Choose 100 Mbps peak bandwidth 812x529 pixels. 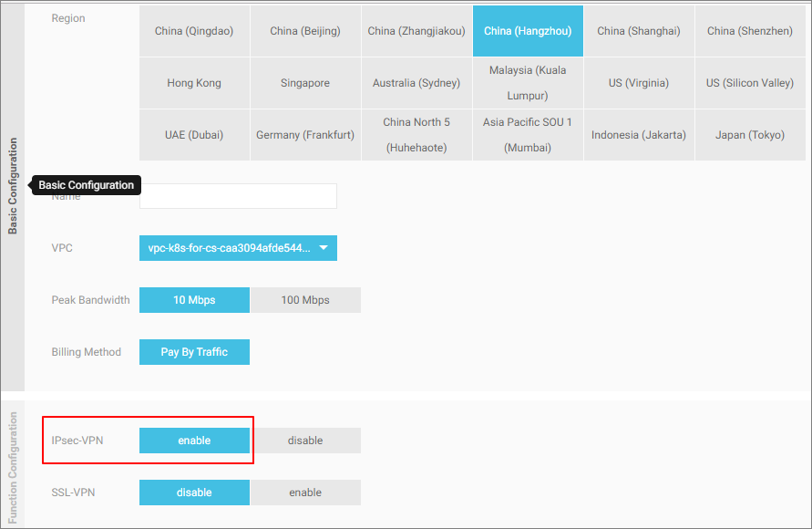coord(305,300)
